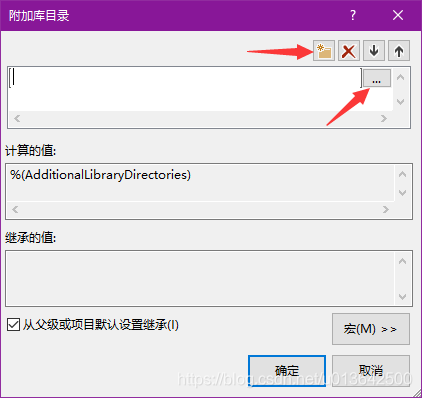
Task: Click into the directory path input field
Action: [x=185, y=78]
